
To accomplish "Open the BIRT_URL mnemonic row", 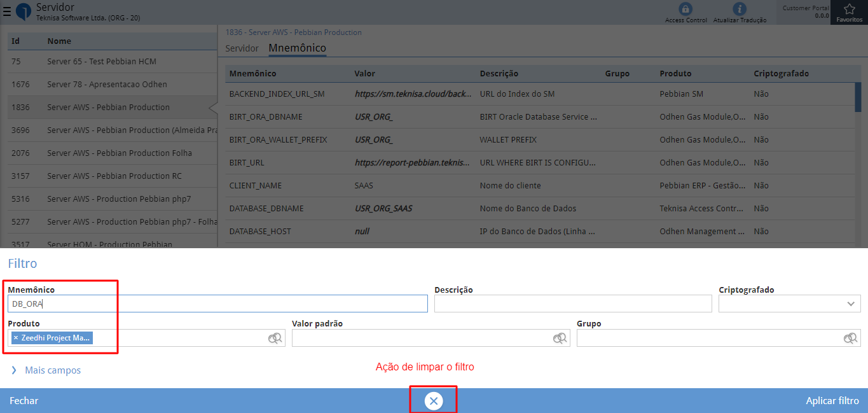I will click(x=540, y=163).
